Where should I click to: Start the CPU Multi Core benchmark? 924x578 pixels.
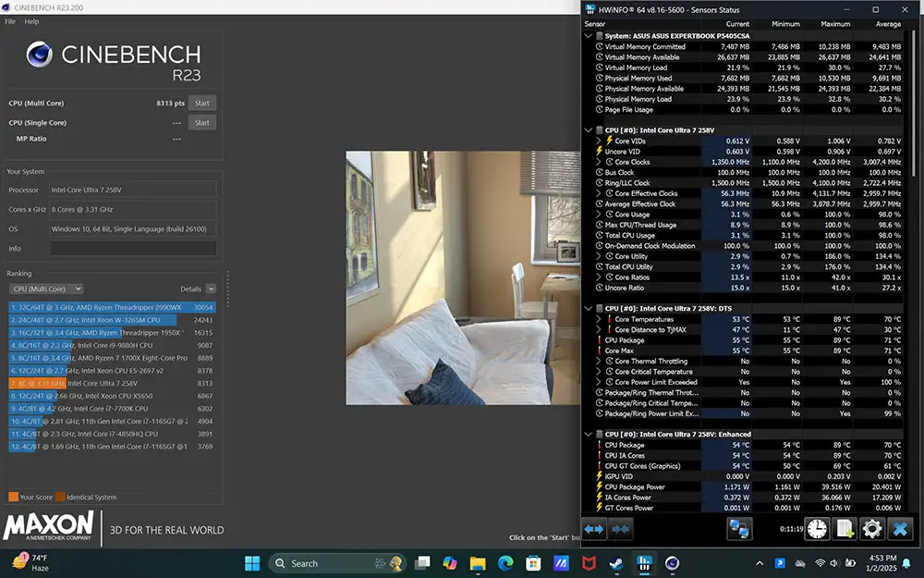click(x=201, y=104)
